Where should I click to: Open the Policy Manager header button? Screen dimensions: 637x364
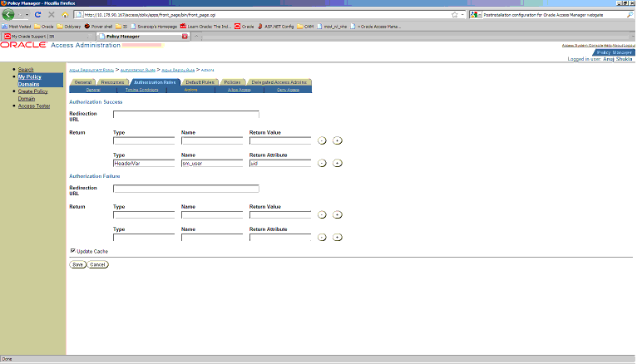click(614, 52)
